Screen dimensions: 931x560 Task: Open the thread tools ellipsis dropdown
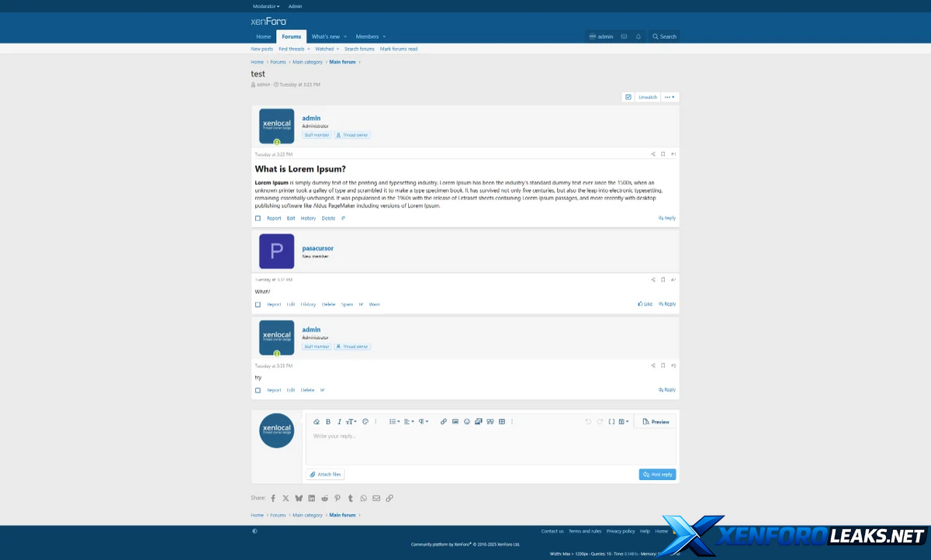pos(670,97)
